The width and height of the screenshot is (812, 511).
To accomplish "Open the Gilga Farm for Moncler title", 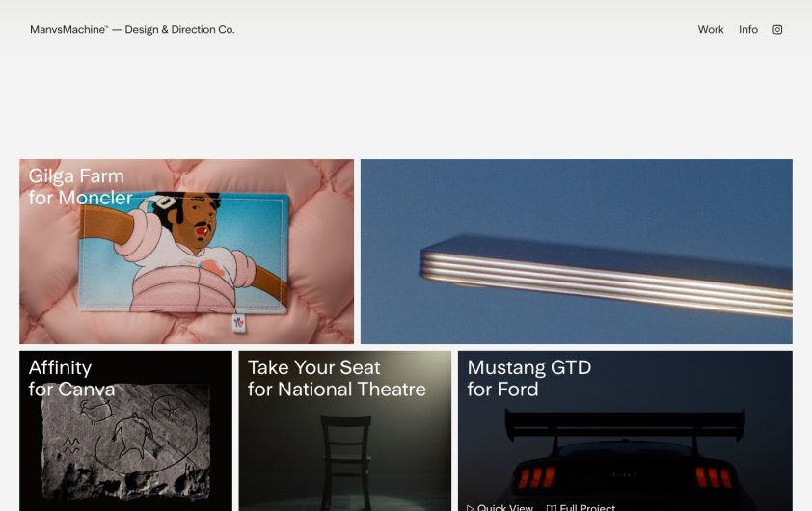I will (80, 187).
